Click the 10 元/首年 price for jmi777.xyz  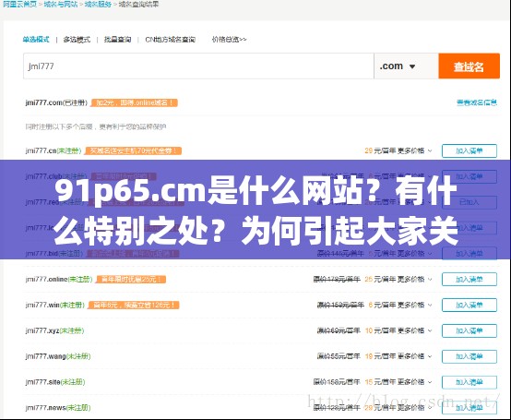[380, 330]
